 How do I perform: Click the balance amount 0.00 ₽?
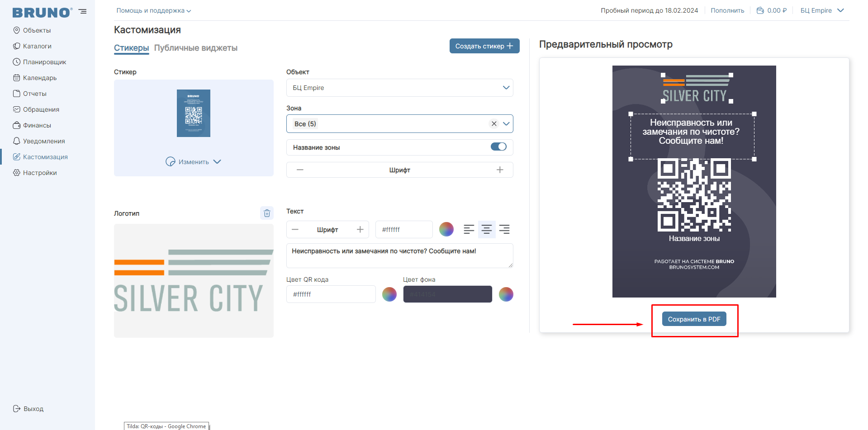point(777,10)
